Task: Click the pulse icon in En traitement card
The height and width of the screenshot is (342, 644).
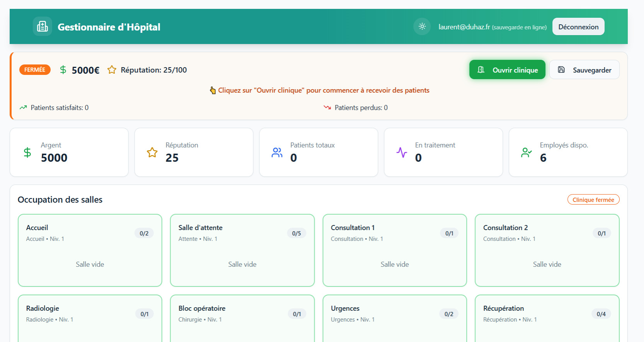Action: 402,152
